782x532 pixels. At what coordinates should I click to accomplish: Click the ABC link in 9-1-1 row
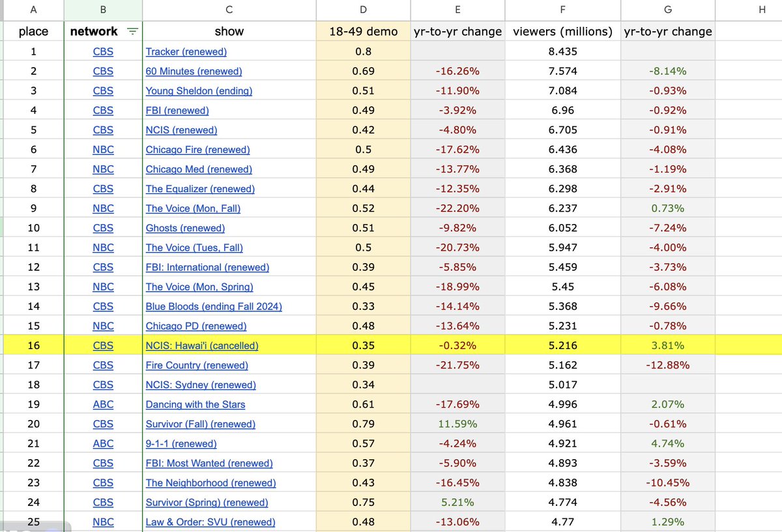103,443
